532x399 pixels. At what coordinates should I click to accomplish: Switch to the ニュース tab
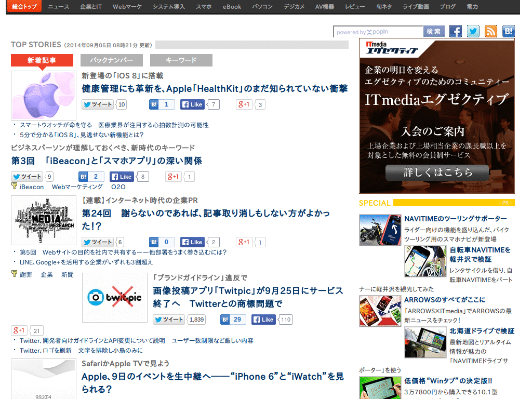coord(58,7)
